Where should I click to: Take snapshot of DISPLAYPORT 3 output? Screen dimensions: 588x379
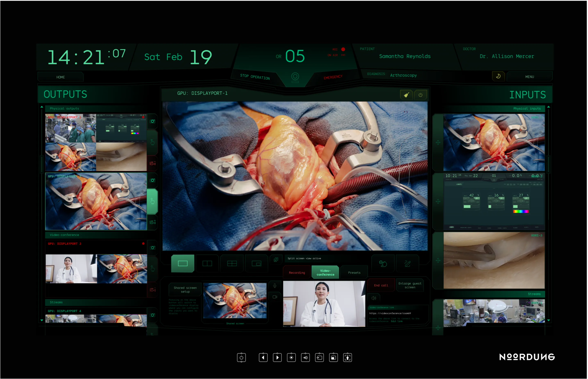[153, 248]
